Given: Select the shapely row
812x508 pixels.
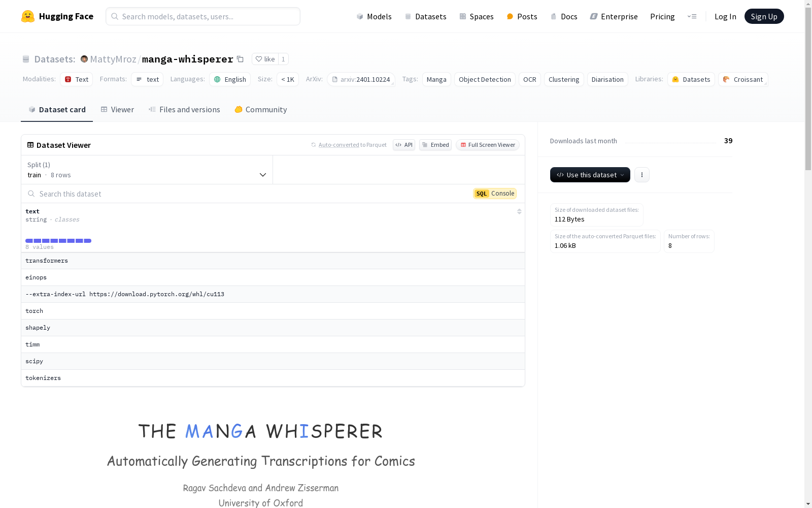Looking at the screenshot, I should pyautogui.click(x=273, y=328).
